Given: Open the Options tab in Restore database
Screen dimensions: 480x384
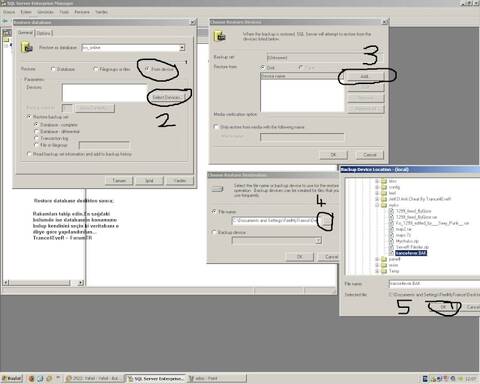Looking at the screenshot, I should click(44, 33).
